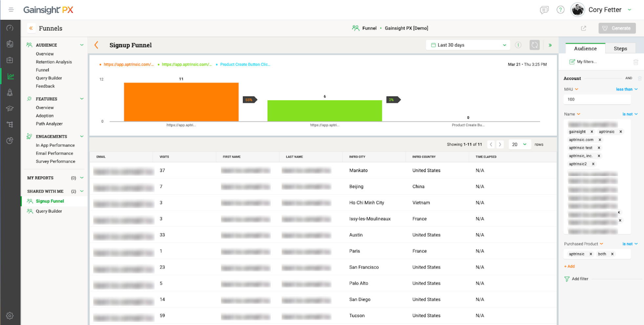Viewport: 644px width, 325px height.
Task: Click the MAU value input field
Action: click(596, 99)
